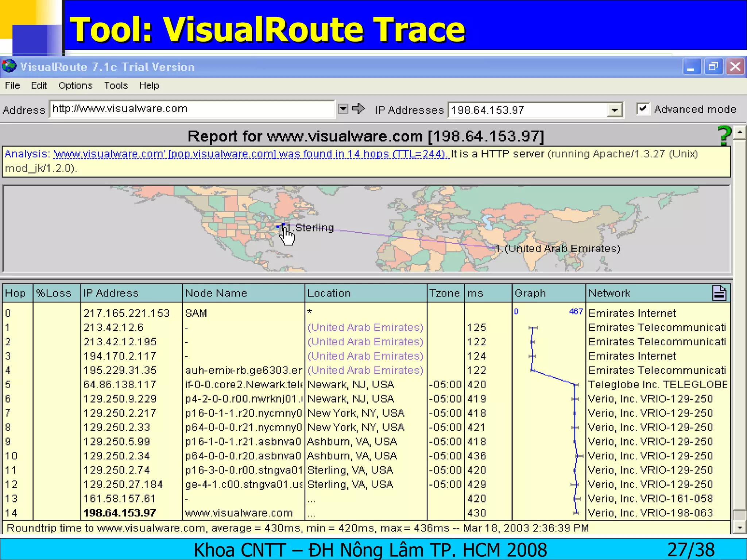Click bold IP 198.64.153.97 in hop 14
The width and height of the screenshot is (747, 560).
(120, 513)
